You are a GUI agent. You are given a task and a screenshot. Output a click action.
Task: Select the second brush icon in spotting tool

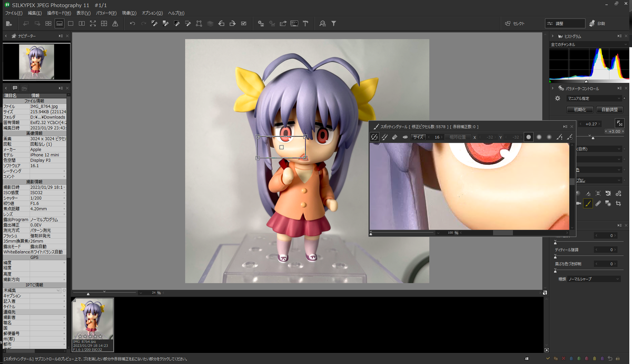click(385, 137)
